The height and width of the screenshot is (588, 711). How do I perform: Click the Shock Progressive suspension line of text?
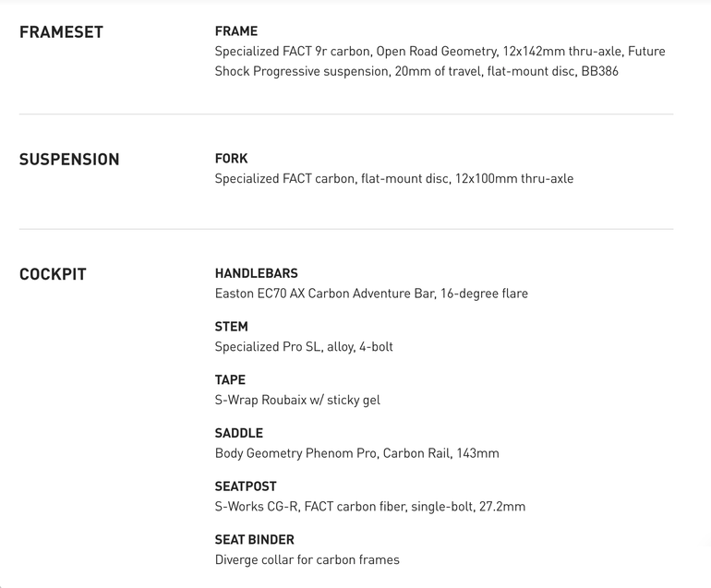[416, 71]
